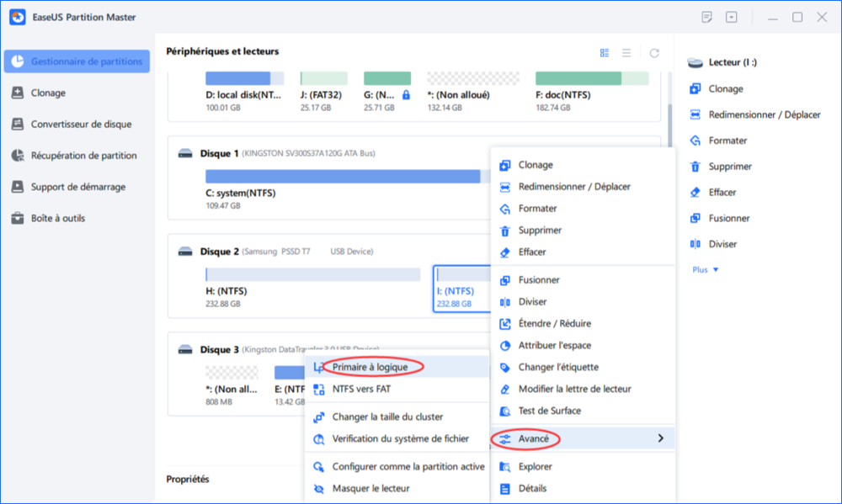Switch to grid view of disks

tap(605, 53)
